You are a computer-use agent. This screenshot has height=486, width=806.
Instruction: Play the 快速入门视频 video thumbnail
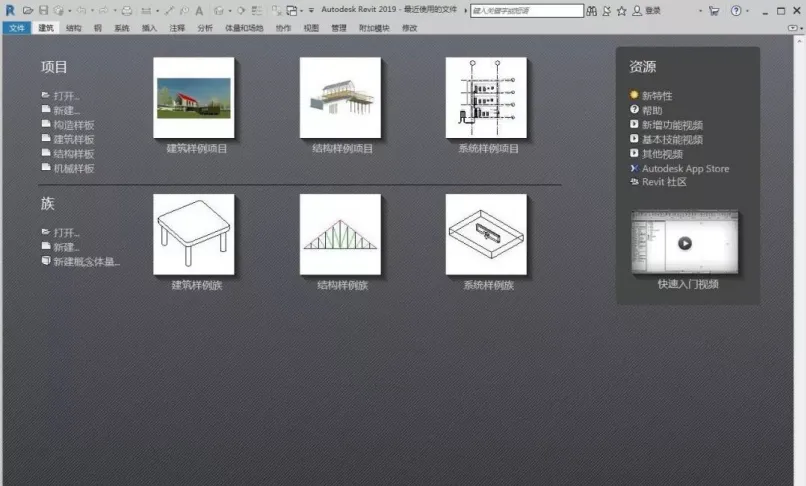[x=685, y=243]
